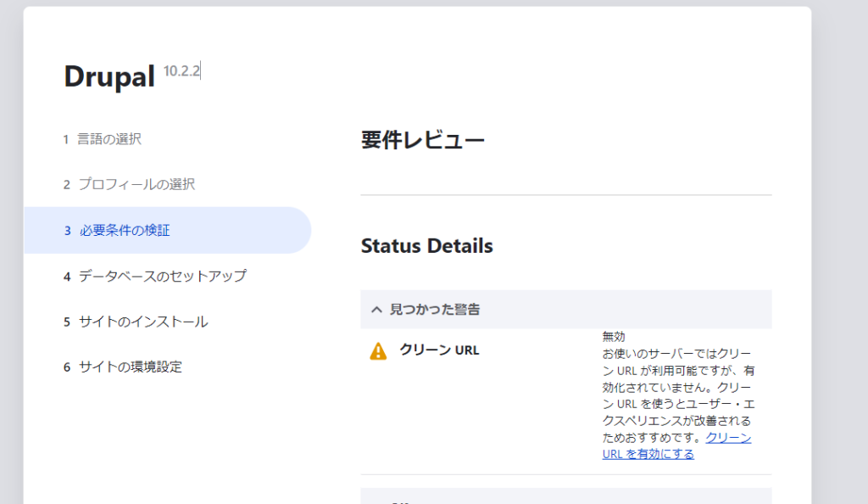Viewport: 868px width, 504px height.
Task: Collapse the 見つかった警告 chevron arrow
Action: [376, 310]
